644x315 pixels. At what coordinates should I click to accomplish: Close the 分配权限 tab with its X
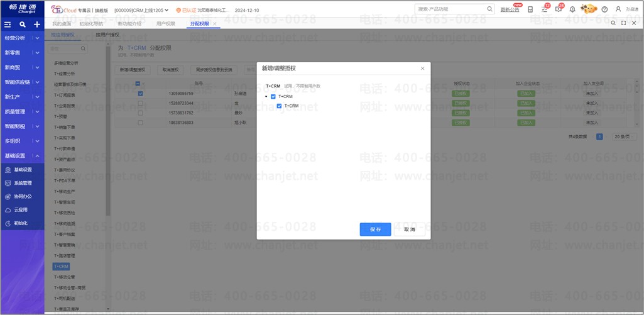(214, 24)
